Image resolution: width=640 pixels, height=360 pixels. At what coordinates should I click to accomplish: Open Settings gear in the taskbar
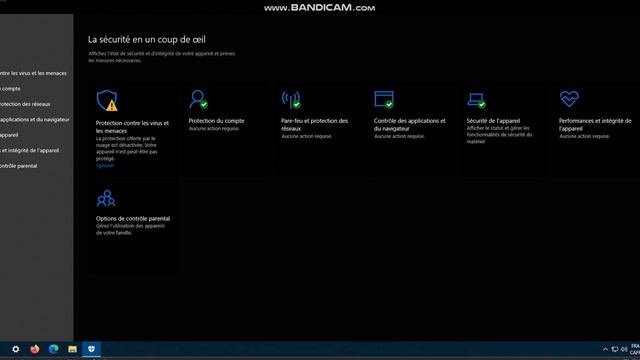(x=16, y=349)
